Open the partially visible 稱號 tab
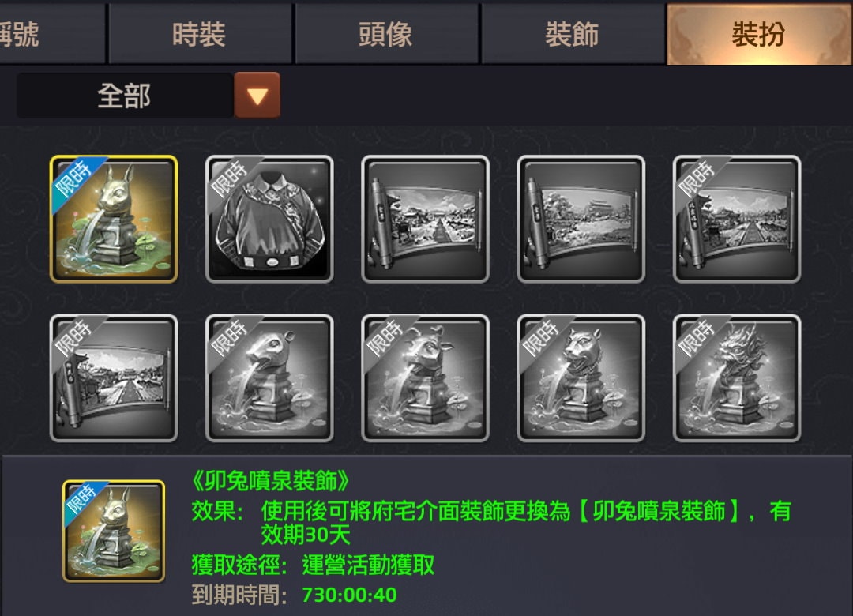 (52, 34)
